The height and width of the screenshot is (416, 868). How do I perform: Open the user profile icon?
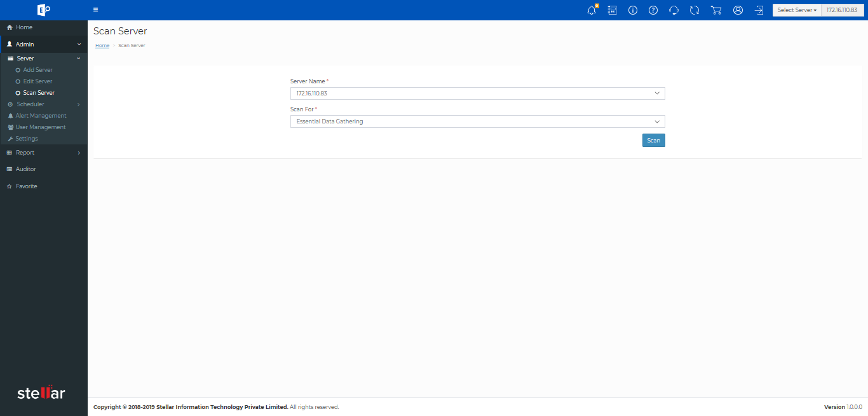coord(738,10)
